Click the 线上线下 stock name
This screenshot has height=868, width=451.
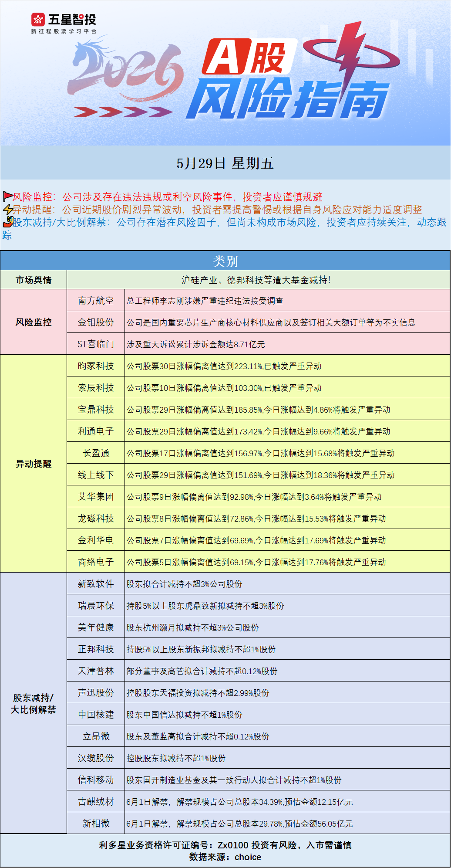(96, 475)
